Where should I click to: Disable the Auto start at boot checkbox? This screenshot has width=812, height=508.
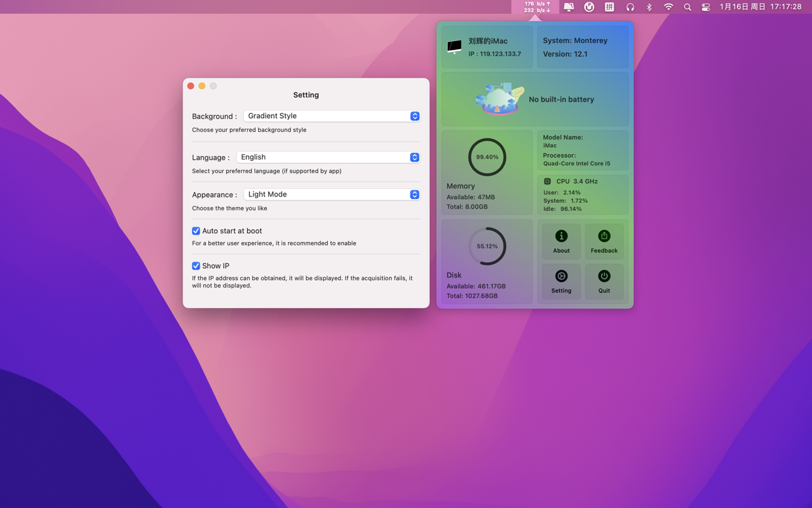point(196,231)
